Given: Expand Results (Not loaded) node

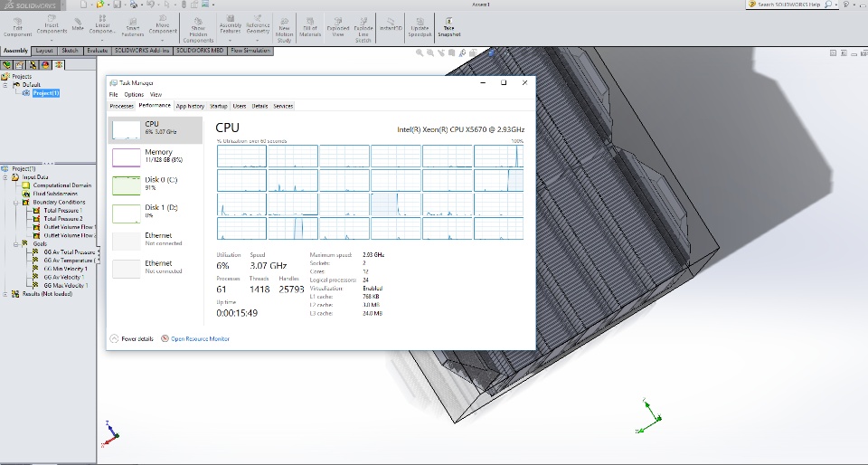Looking at the screenshot, I should [x=5, y=295].
